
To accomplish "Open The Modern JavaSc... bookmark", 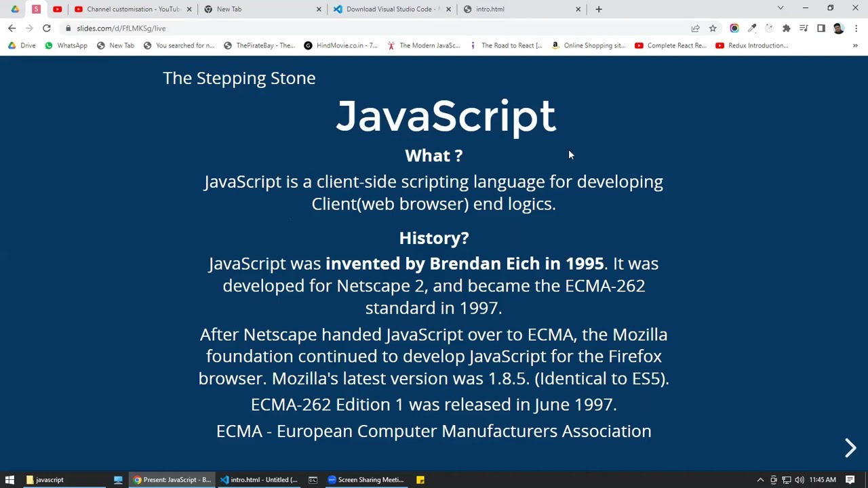I will (x=424, y=45).
